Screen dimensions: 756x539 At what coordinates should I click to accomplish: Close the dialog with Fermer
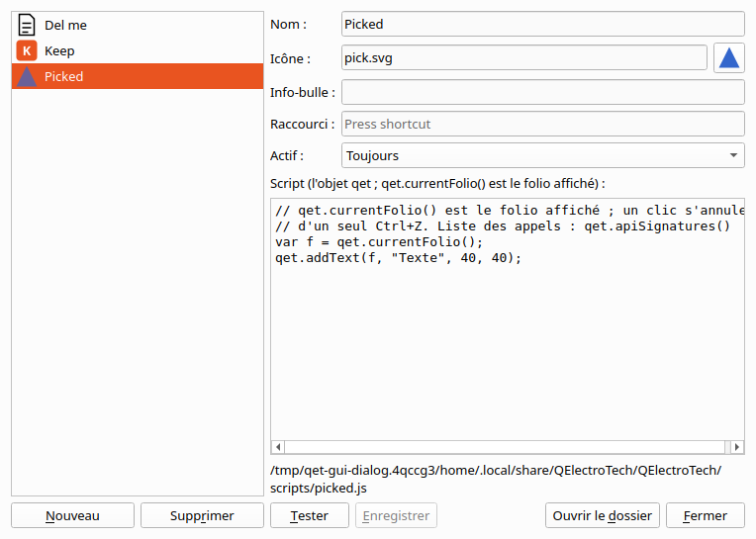(x=706, y=515)
